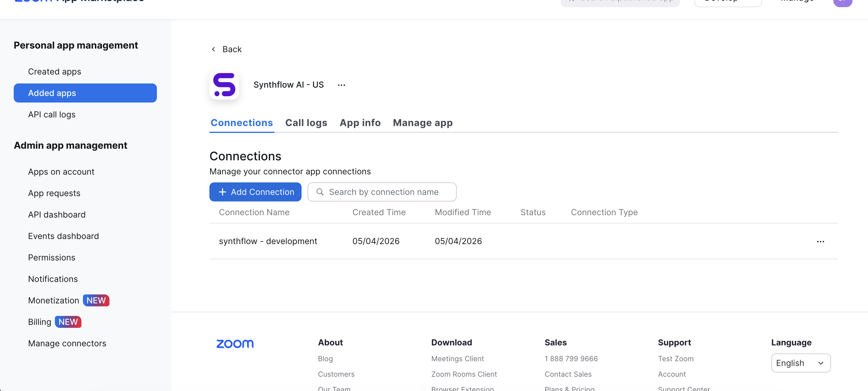The width and height of the screenshot is (868, 391).
Task: Open the App info tab
Action: click(360, 122)
